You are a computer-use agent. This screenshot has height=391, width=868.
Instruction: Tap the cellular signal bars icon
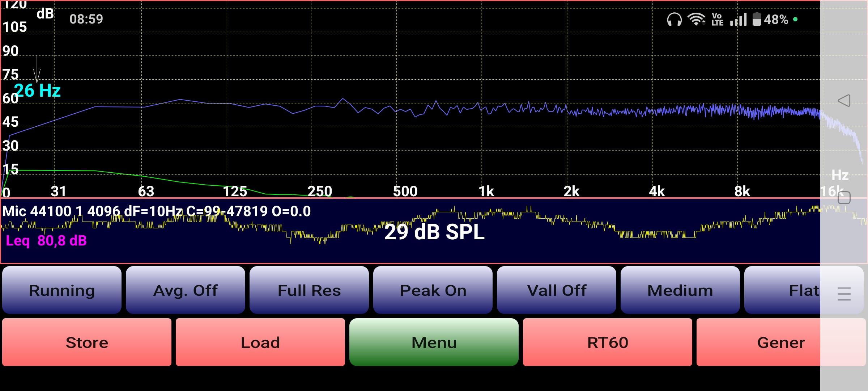click(738, 20)
